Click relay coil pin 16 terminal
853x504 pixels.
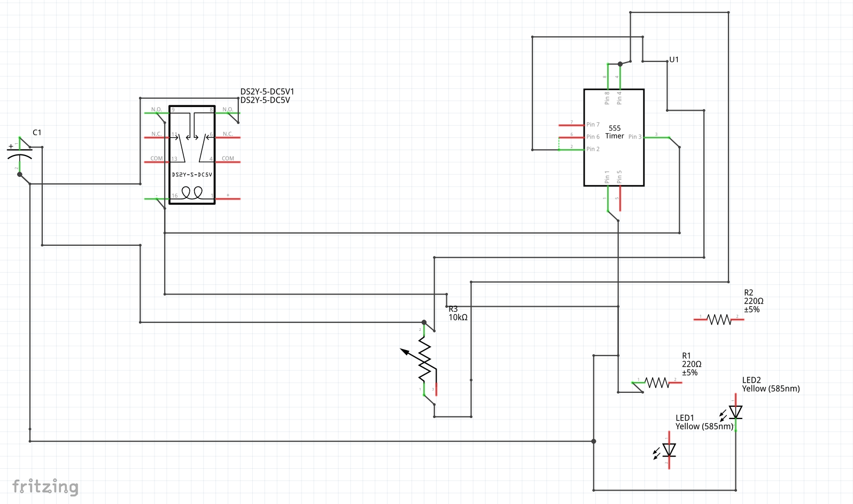point(157,199)
